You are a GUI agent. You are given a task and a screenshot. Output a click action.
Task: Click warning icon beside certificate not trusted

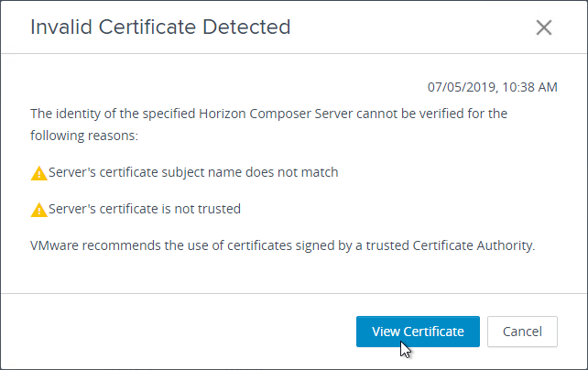click(x=38, y=210)
